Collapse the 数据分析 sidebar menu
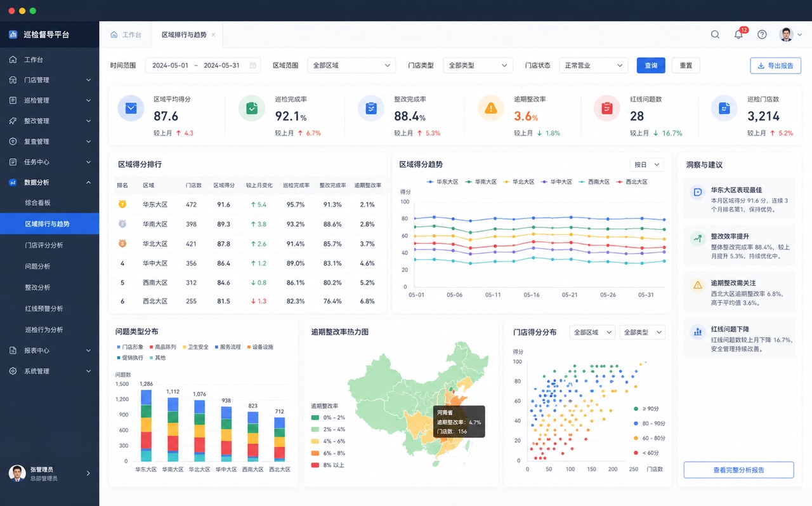Screen dimensions: 812x506 point(88,182)
